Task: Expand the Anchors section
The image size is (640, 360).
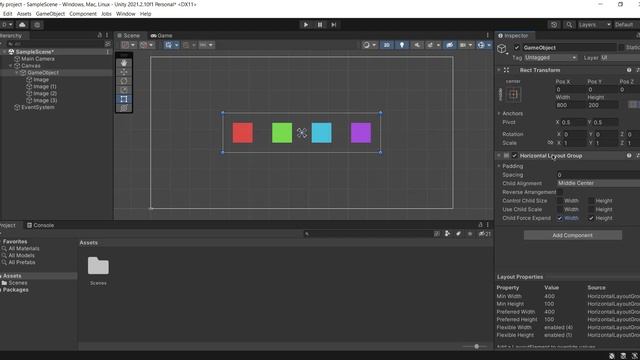Action: pos(499,113)
